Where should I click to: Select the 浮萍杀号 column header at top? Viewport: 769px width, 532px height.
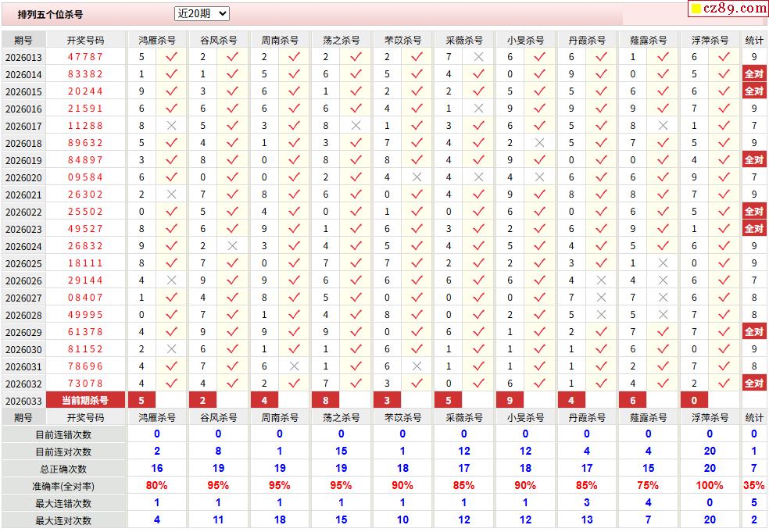point(709,40)
